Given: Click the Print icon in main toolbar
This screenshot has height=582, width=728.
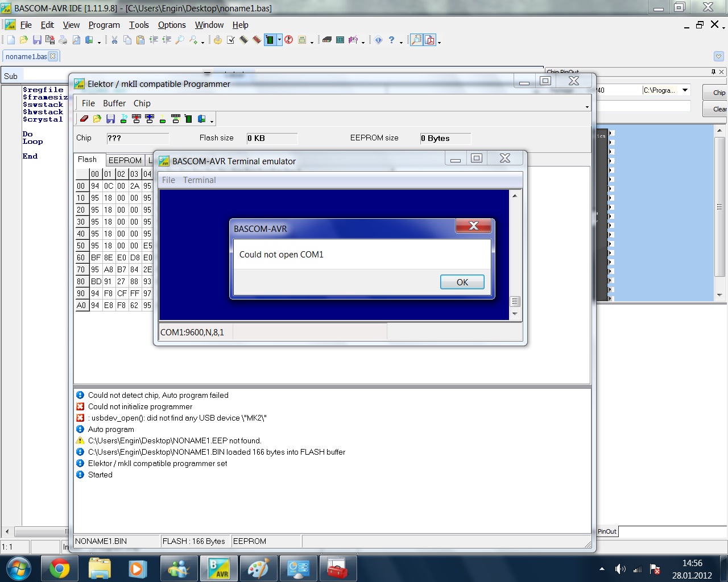Looking at the screenshot, I should click(x=63, y=40).
